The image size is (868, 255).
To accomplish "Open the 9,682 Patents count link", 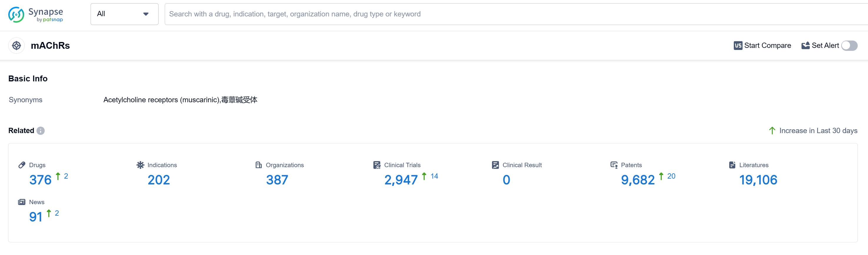I will tap(637, 180).
